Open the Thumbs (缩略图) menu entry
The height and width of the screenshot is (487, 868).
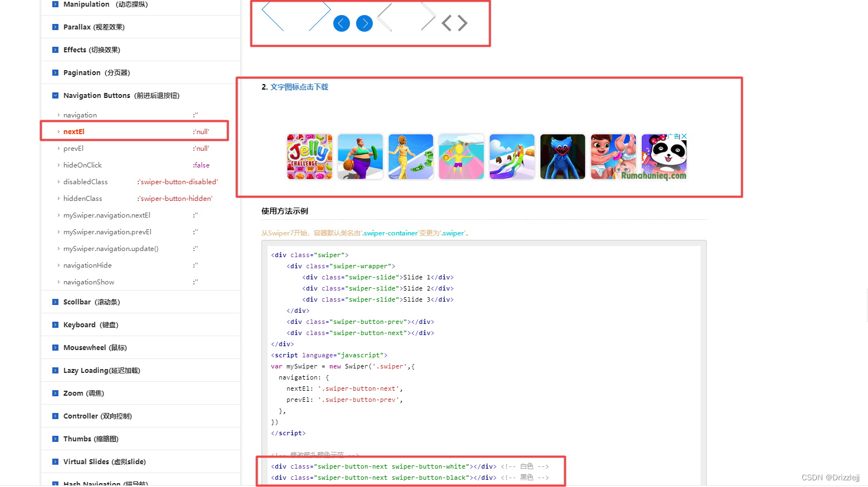click(x=91, y=439)
